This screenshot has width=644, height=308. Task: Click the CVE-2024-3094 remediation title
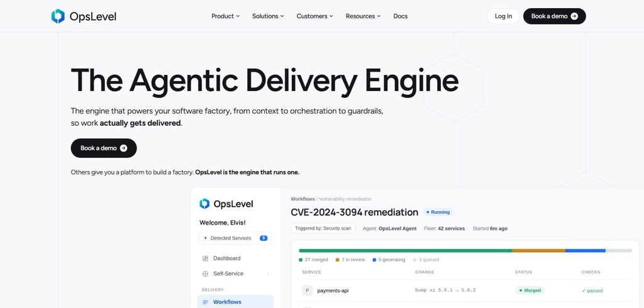355,212
